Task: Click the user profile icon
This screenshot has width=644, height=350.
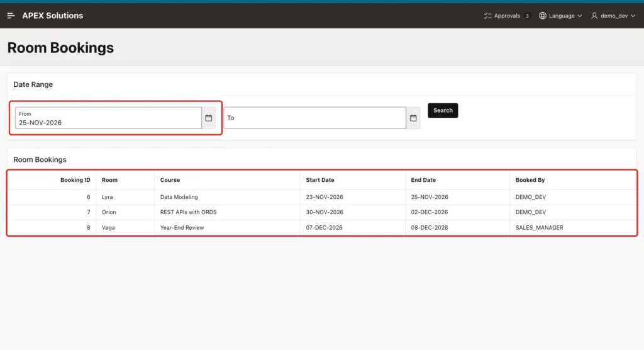Action: click(594, 16)
